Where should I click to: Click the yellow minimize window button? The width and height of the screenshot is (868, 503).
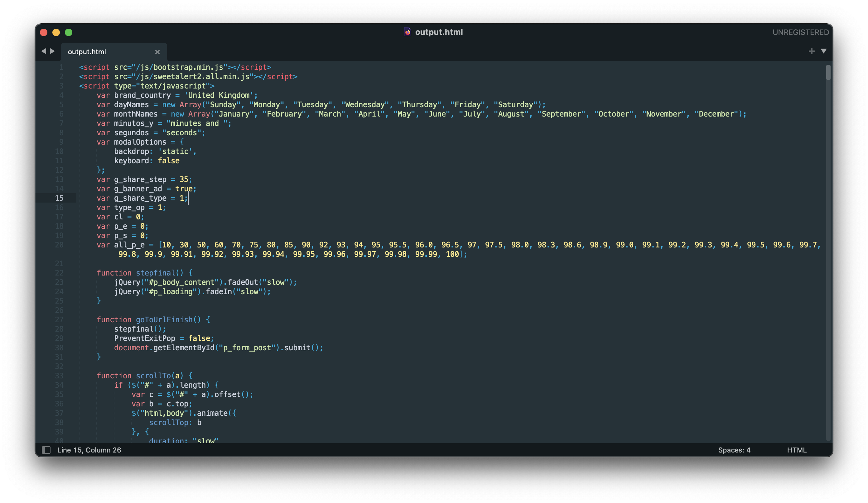pyautogui.click(x=56, y=32)
